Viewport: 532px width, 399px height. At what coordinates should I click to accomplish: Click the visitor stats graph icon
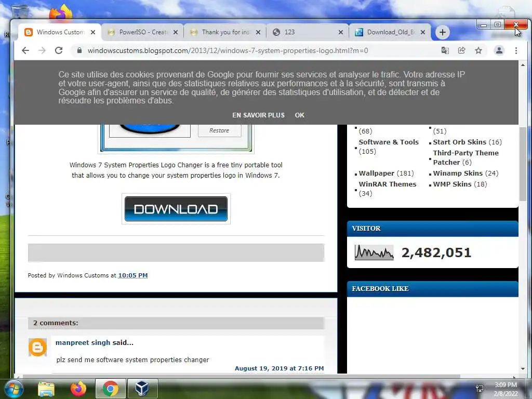[374, 252]
